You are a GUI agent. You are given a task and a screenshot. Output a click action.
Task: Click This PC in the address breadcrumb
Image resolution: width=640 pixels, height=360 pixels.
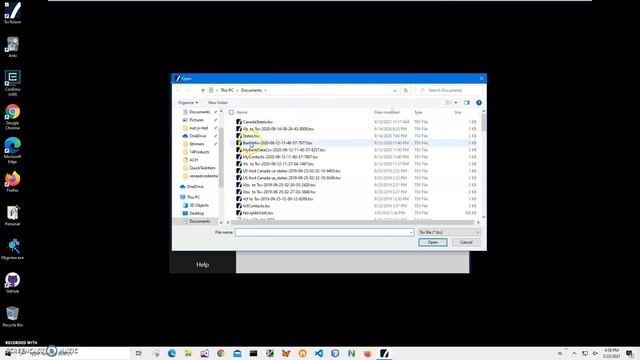(227, 90)
